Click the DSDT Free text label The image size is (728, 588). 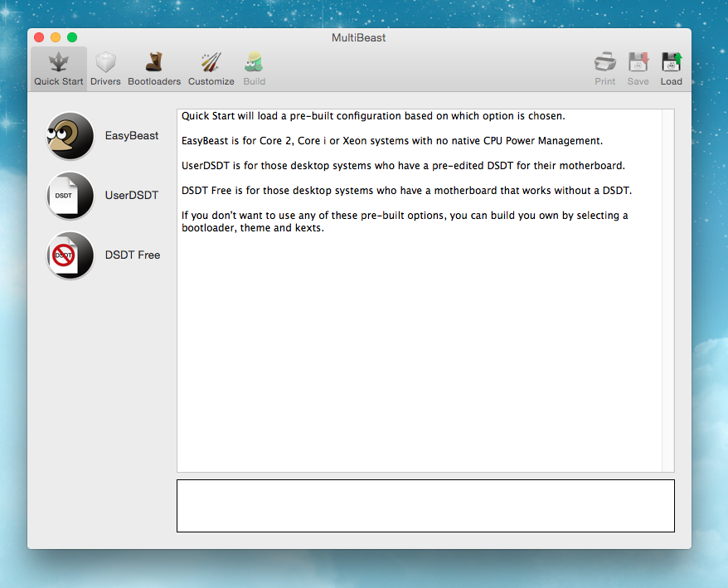pos(132,255)
